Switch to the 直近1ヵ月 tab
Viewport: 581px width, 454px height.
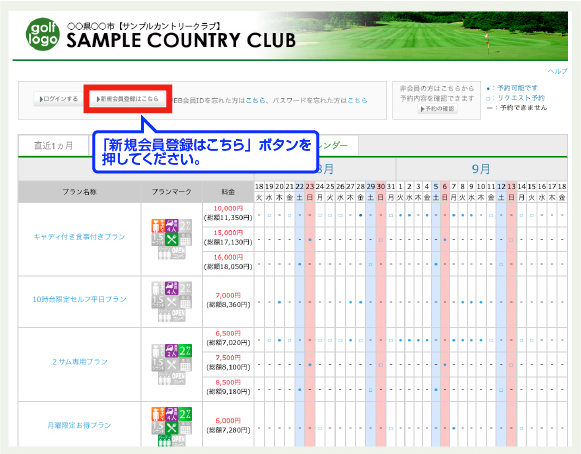(x=53, y=146)
